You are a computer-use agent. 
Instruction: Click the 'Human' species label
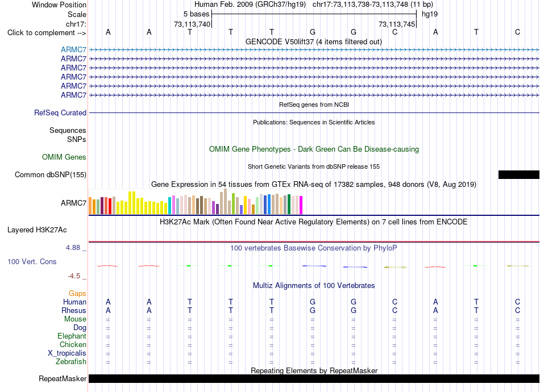click(74, 302)
